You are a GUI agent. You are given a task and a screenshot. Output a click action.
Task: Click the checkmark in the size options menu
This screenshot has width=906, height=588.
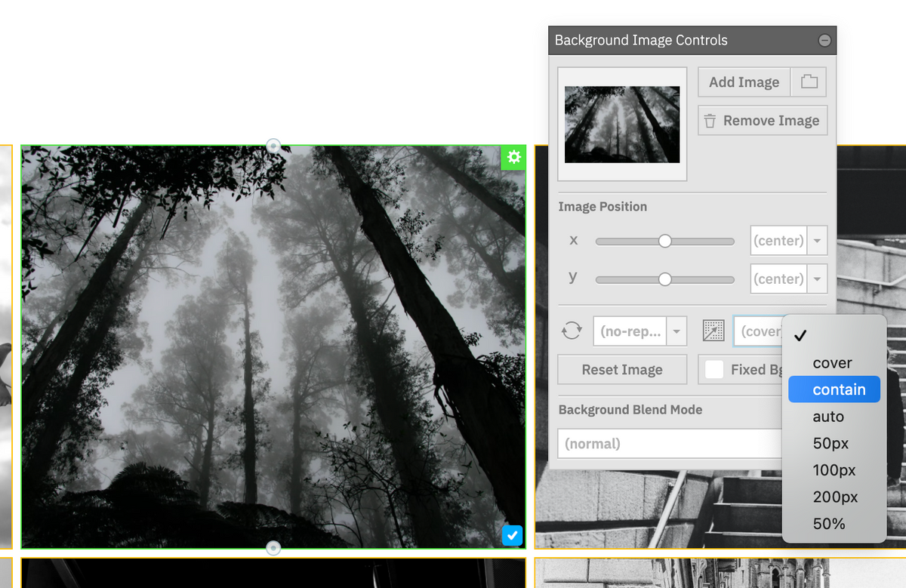(x=800, y=336)
